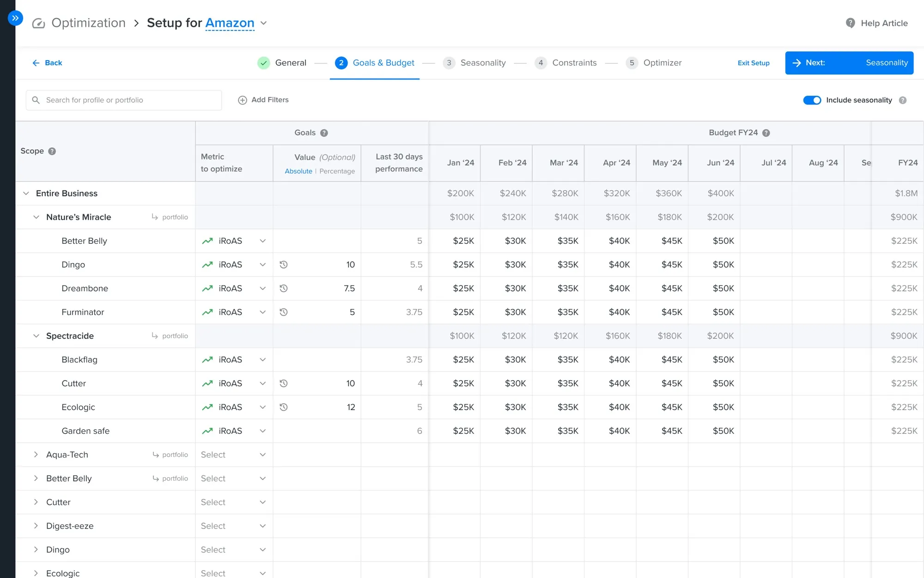Screen dimensions: 924x578
Task: Click the Amazon link in the title
Action: pyautogui.click(x=230, y=23)
